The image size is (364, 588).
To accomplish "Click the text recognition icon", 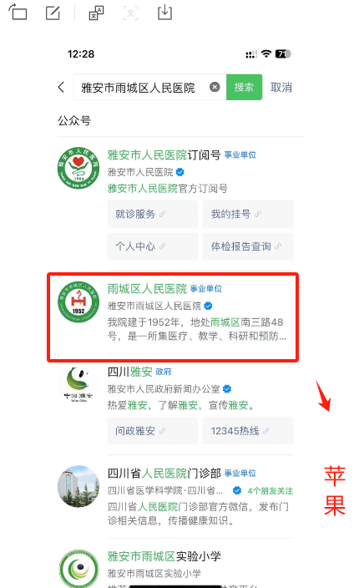I will (x=130, y=13).
